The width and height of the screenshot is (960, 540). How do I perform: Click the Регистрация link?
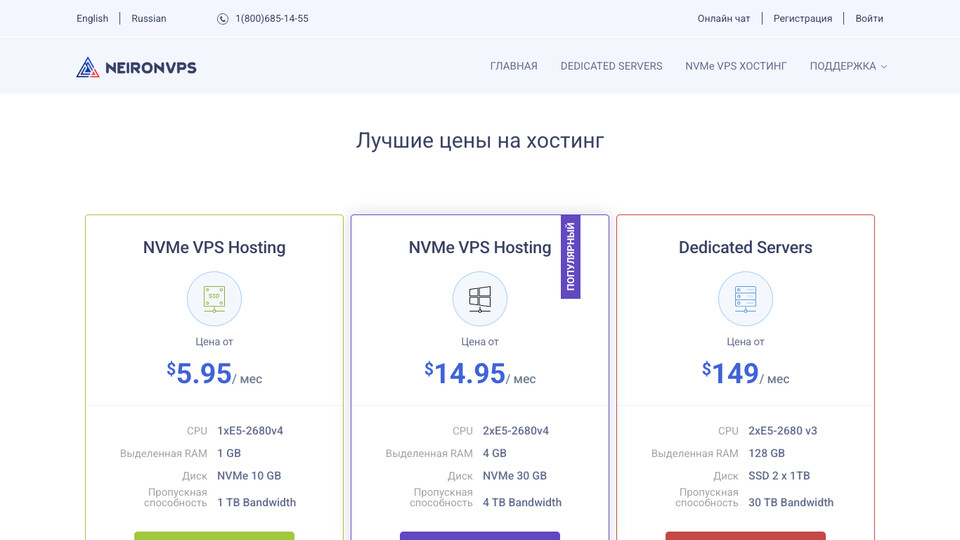point(802,19)
